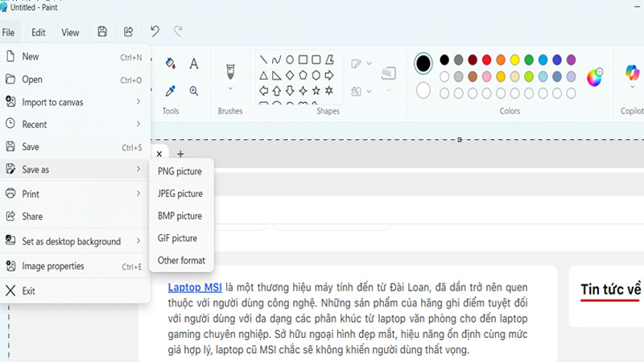This screenshot has width=644, height=362.
Task: Open Image properties
Action: (74, 266)
